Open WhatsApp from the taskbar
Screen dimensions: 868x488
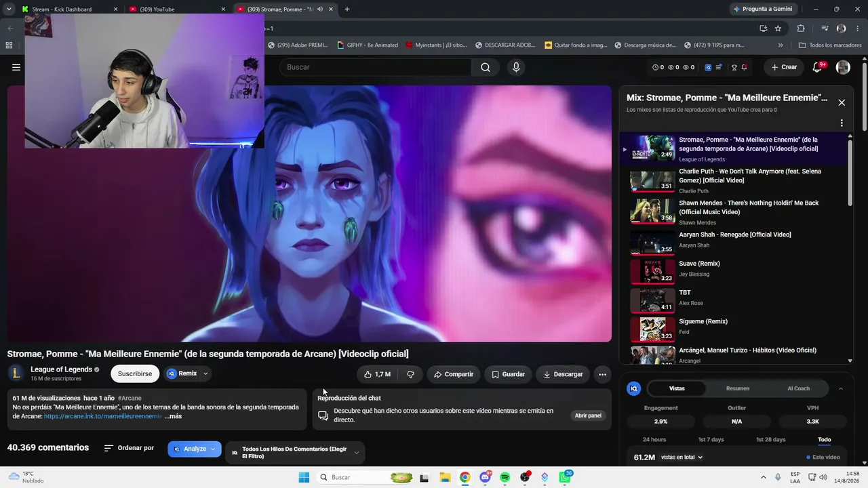point(565,477)
